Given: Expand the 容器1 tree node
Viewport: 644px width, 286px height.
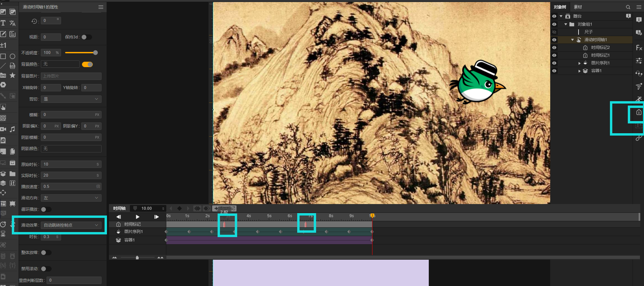Looking at the screenshot, I should 579,71.
